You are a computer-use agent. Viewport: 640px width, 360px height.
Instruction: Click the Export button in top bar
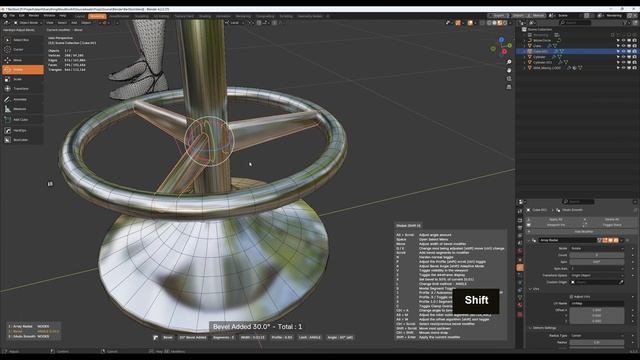[x=499, y=16]
